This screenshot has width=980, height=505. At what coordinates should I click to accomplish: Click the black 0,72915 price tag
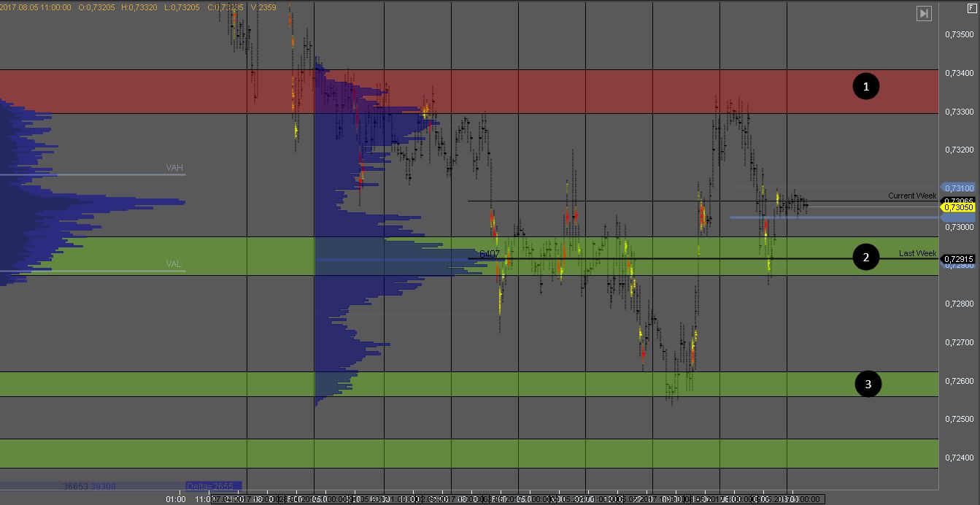click(959, 258)
